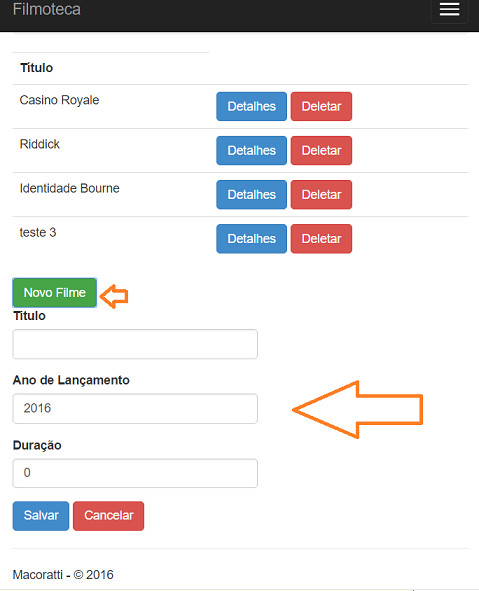This screenshot has height=591, width=479.
Task: Show Detalhes for Identidade Bourne
Action: [251, 194]
